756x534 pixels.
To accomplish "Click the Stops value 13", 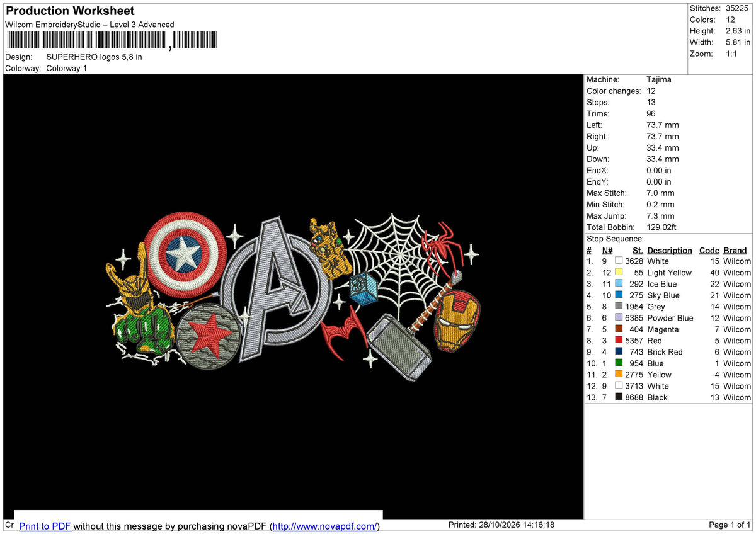I will pos(651,102).
